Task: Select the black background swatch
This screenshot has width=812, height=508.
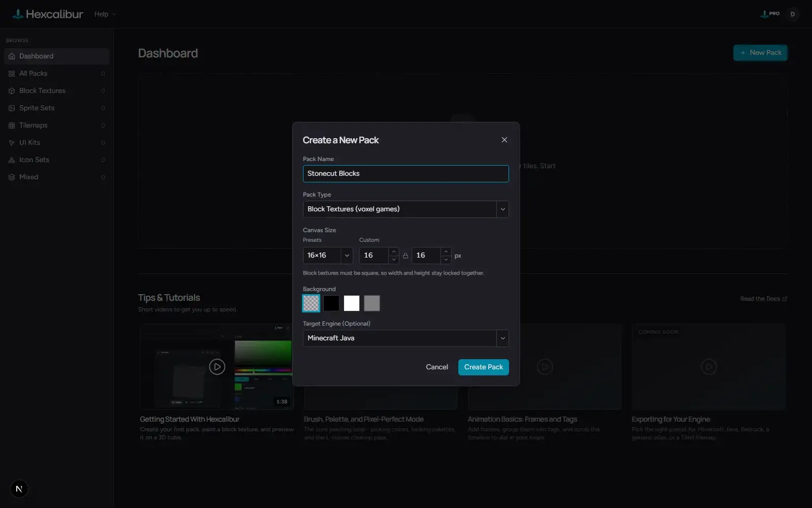Action: pos(331,303)
